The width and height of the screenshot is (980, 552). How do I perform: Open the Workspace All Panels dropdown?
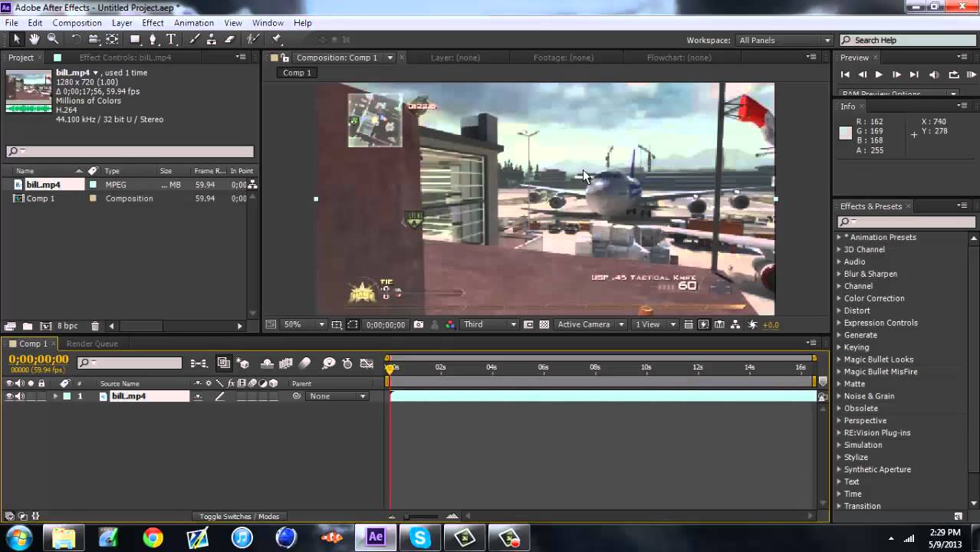pyautogui.click(x=784, y=40)
